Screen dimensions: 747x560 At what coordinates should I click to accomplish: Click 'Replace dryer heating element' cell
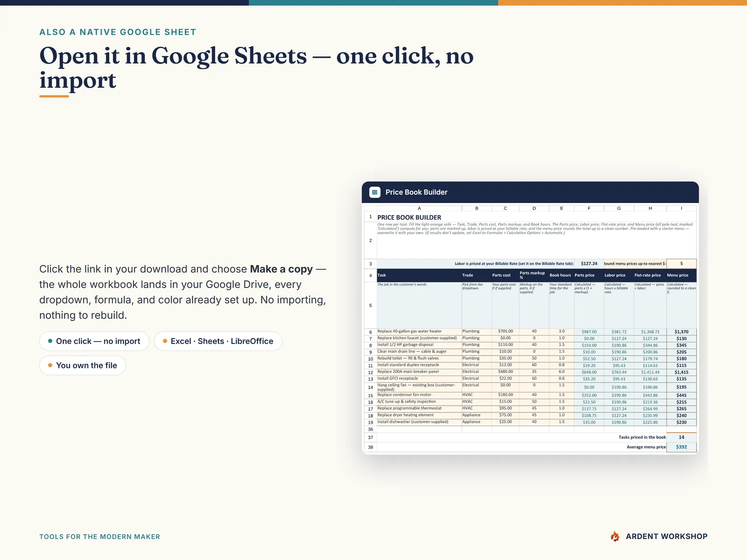[x=419, y=415]
